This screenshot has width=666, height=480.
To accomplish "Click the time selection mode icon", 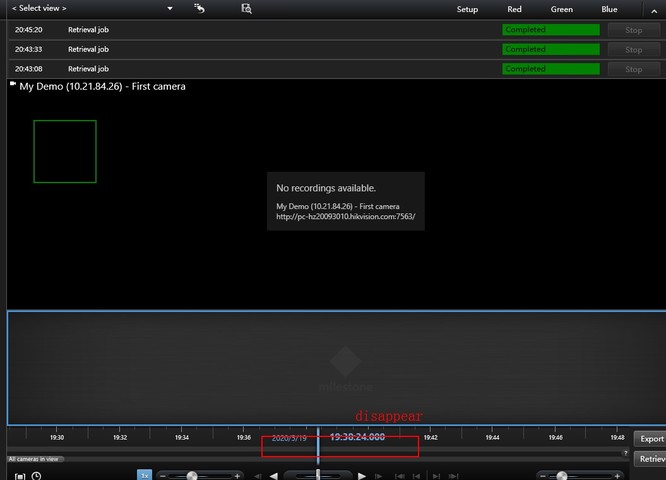I will pyautogui.click(x=19, y=476).
